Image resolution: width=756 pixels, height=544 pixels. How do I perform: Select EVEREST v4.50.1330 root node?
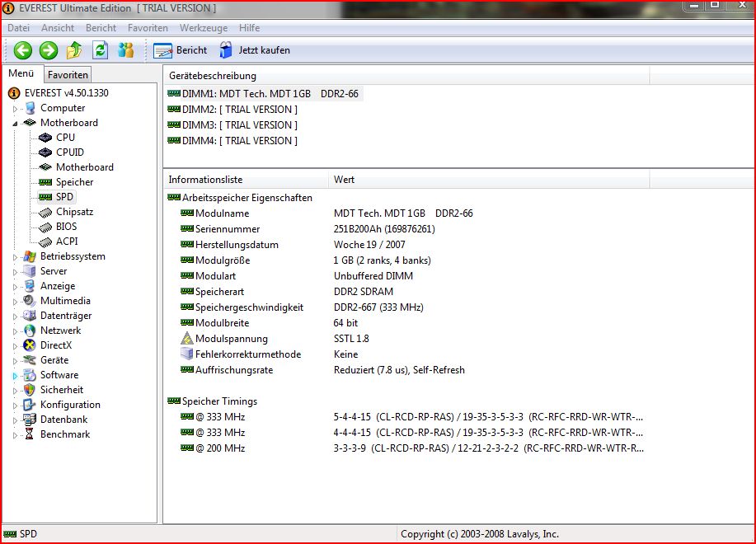point(67,93)
